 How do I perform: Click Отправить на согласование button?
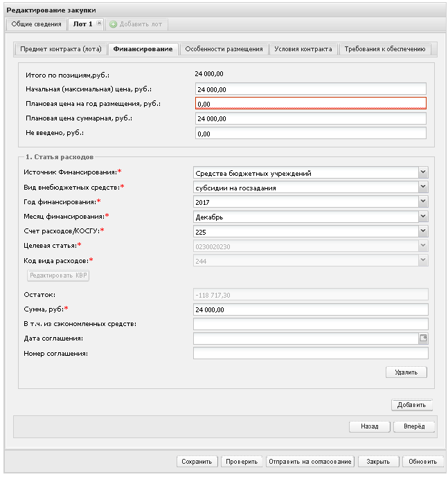click(x=310, y=462)
